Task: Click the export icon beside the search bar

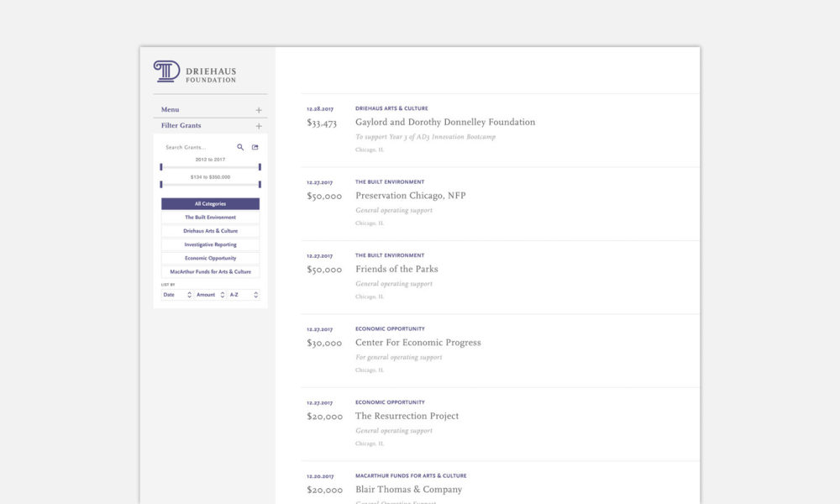Action: pos(255,146)
